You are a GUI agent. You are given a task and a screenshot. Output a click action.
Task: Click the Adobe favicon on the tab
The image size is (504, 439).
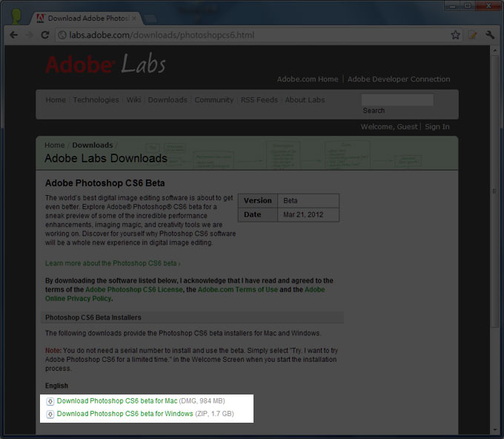[x=41, y=19]
